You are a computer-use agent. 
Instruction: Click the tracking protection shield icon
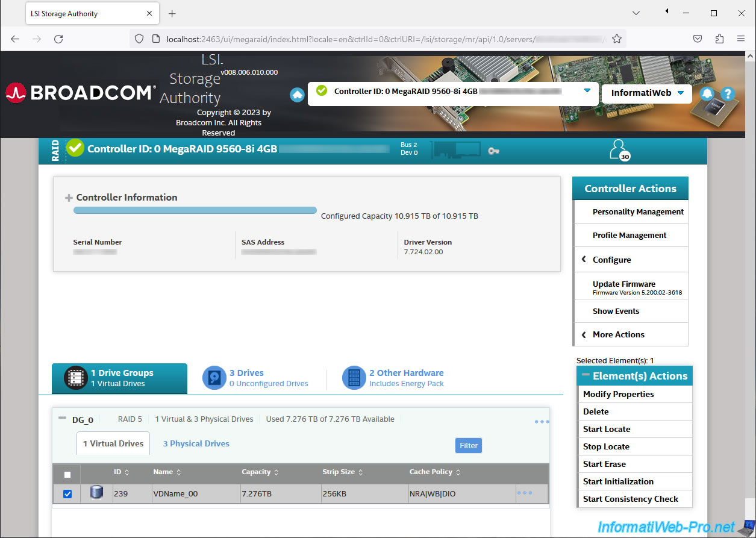pos(139,39)
